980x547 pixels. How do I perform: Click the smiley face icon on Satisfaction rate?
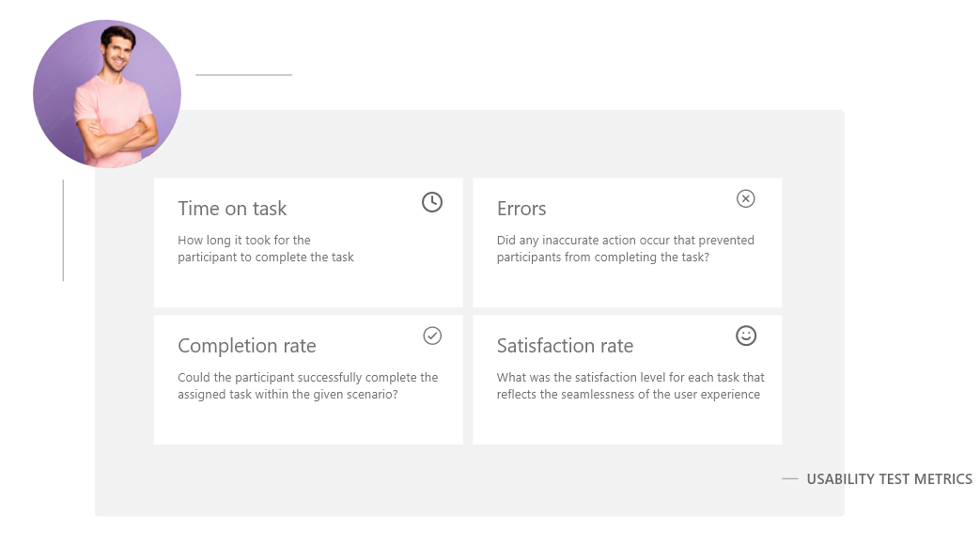click(x=746, y=336)
